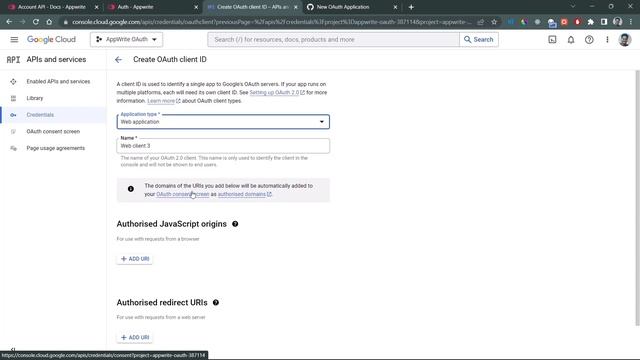The image size is (640, 360).
Task: Focus the Name field Web client 3
Action: 223,146
